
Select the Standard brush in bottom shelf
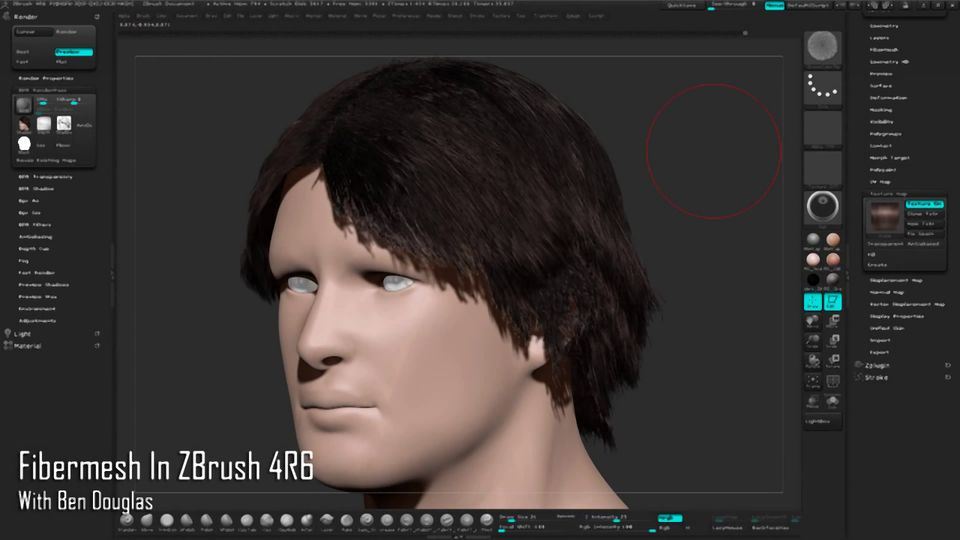127,520
